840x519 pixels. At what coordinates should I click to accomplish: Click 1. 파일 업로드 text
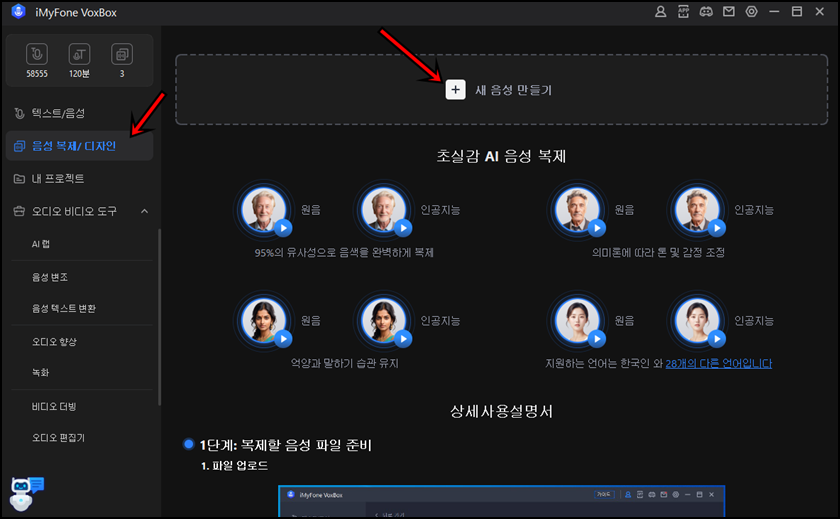234,466
